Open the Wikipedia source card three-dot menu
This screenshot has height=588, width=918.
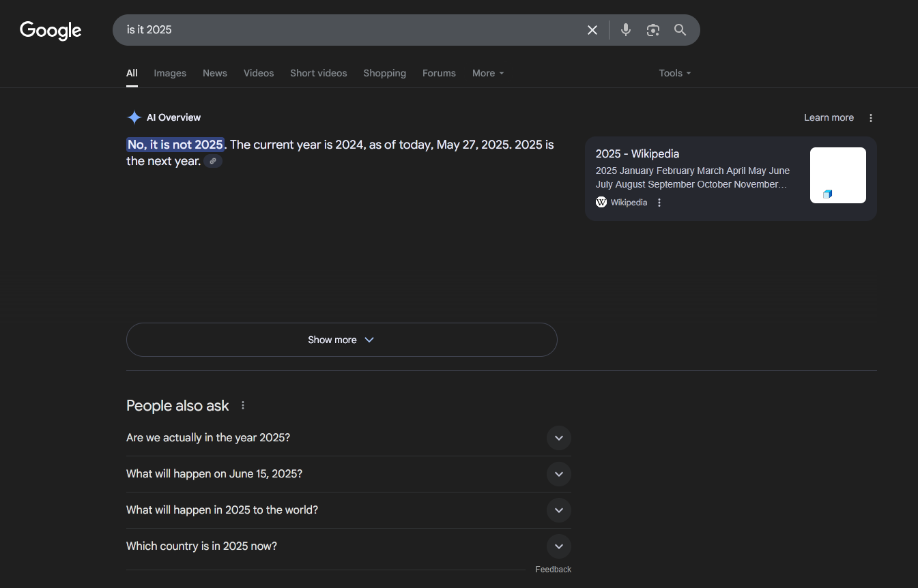tap(659, 203)
